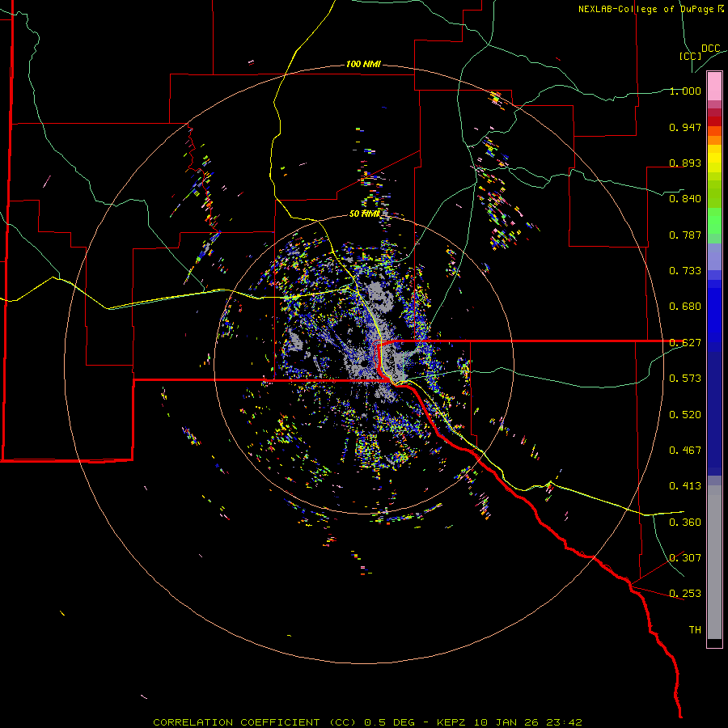728x728 pixels.
Task: Select the 0.253 legend value
Action: 685,594
